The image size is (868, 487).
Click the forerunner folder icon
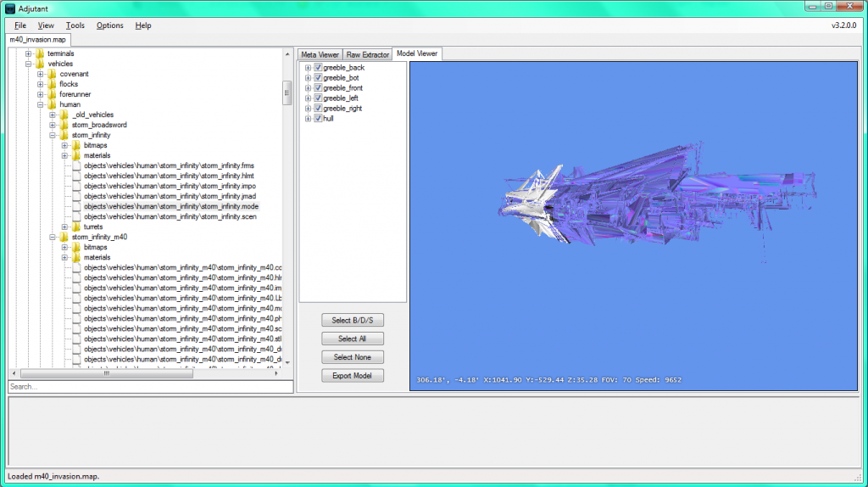52,94
